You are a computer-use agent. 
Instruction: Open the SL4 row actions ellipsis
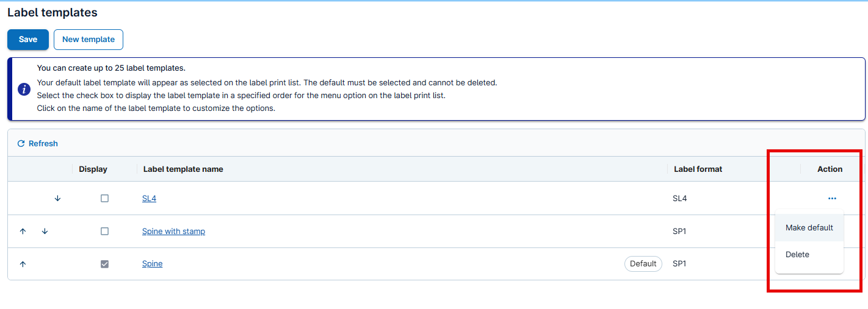(832, 199)
